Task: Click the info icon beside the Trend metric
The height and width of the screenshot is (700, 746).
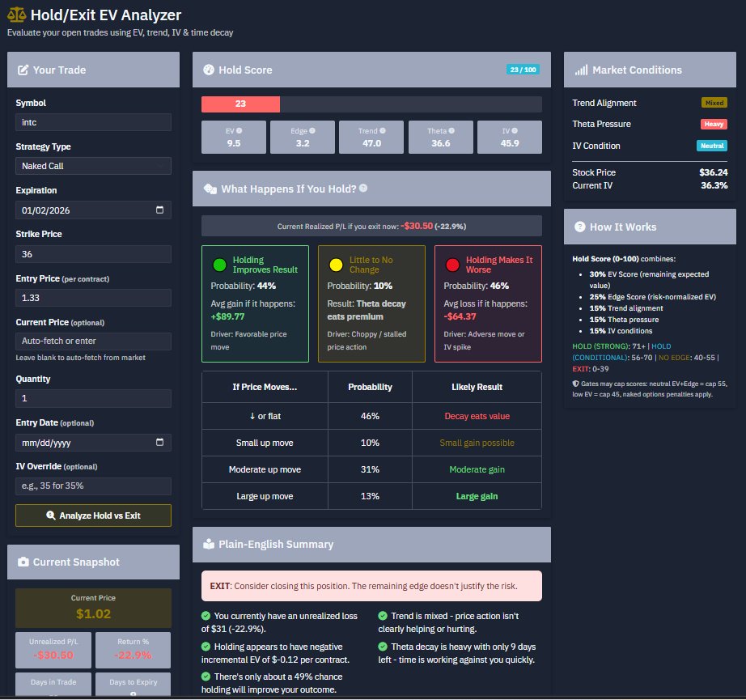Action: pos(382,131)
